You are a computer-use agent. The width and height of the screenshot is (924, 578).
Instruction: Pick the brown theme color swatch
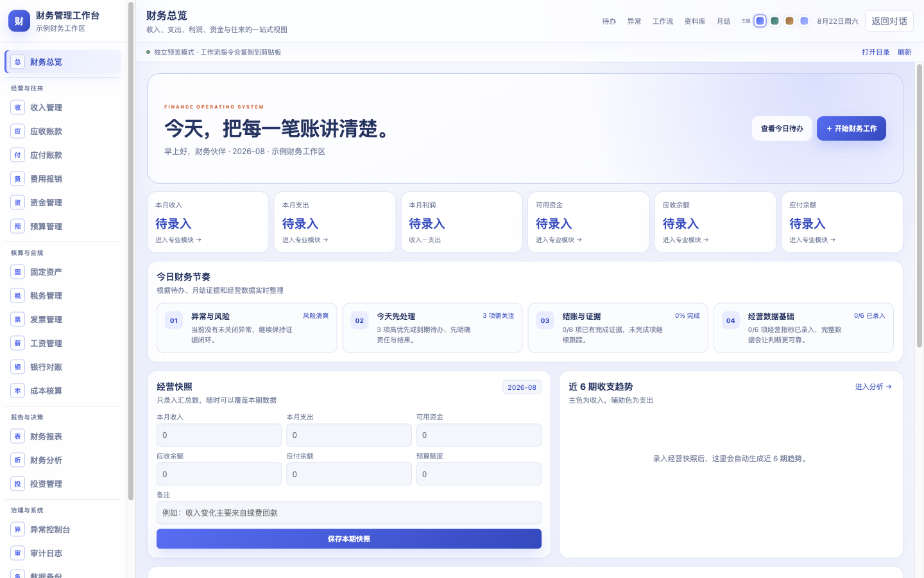(x=789, y=21)
